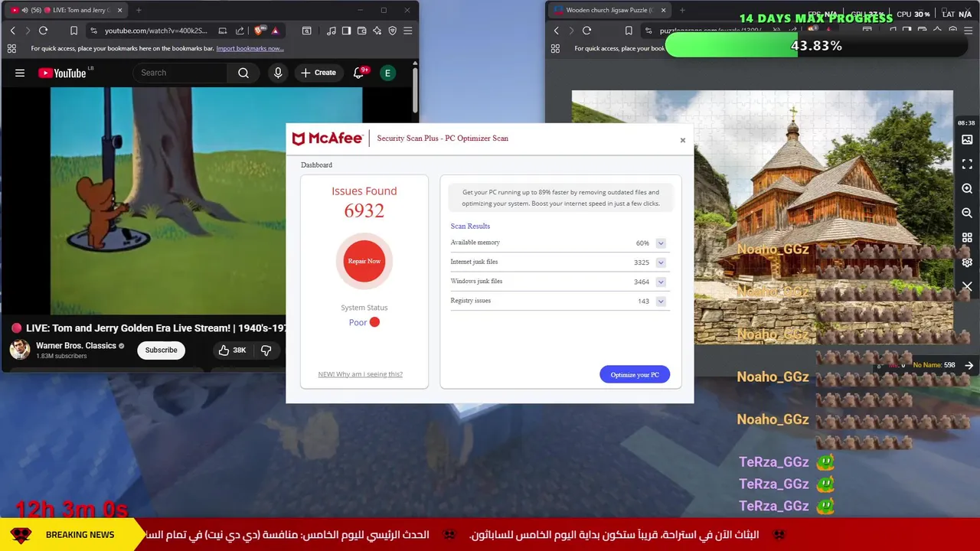The width and height of the screenshot is (980, 551).
Task: Bookmark the YouTube page
Action: [x=73, y=31]
